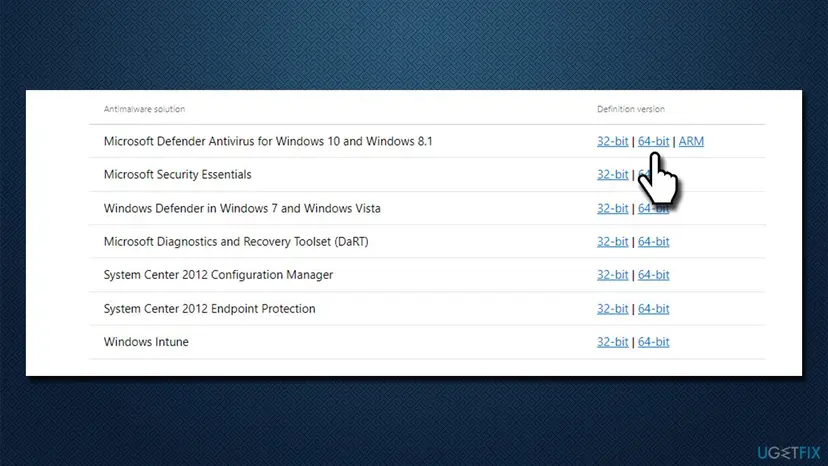
Task: Select 'Windows Defender in Windows 7 and Windows Vista' text
Action: point(242,208)
